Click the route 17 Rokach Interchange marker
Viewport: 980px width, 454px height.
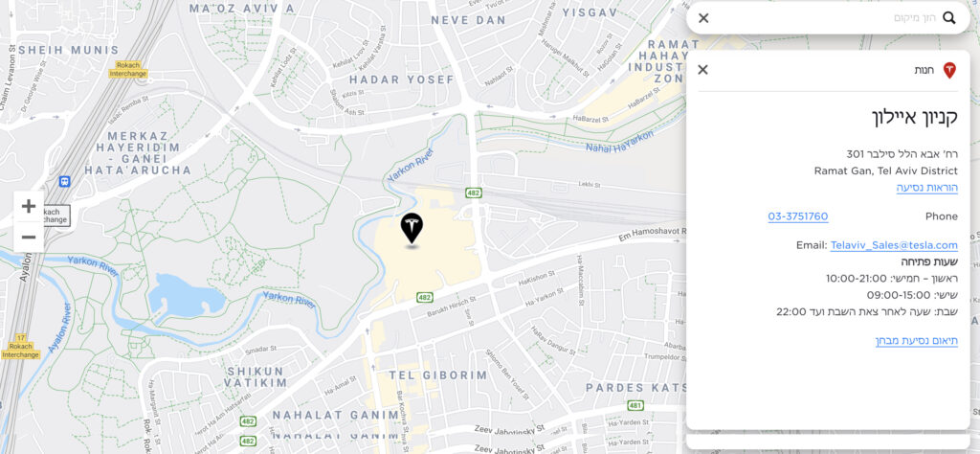(21, 347)
